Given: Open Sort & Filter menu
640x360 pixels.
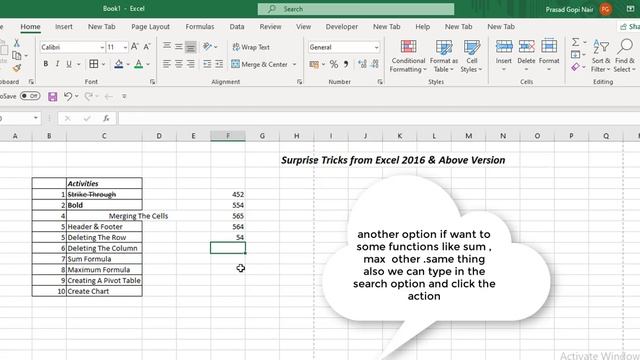Looking at the screenshot, I should (x=601, y=56).
